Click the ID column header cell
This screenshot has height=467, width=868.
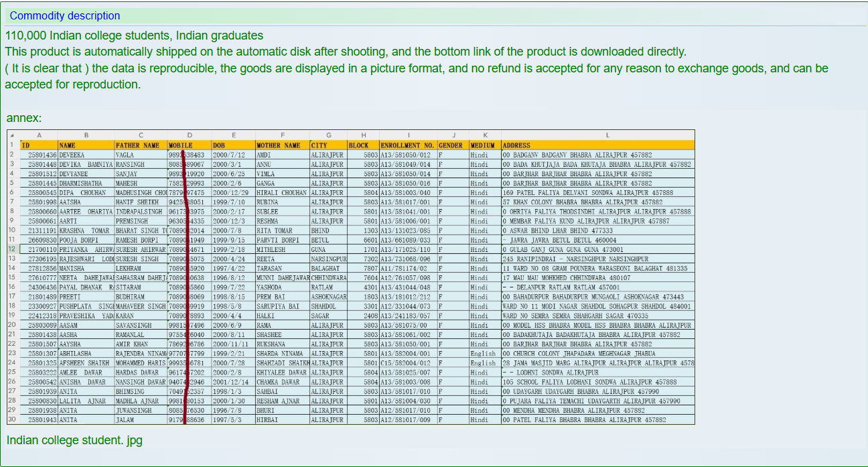tap(39, 145)
